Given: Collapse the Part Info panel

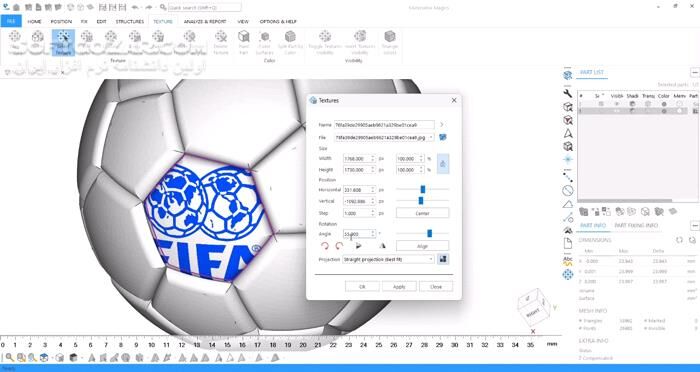Looking at the screenshot, I should (x=695, y=226).
